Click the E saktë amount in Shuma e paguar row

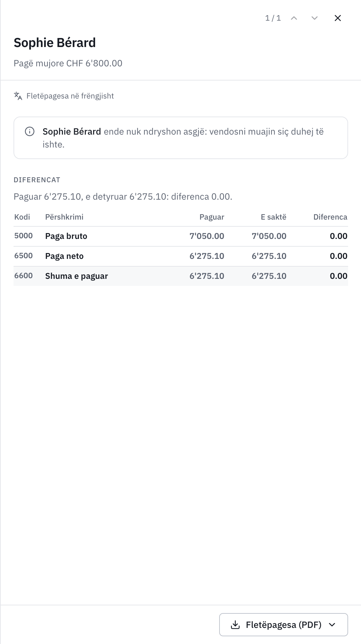(x=269, y=276)
